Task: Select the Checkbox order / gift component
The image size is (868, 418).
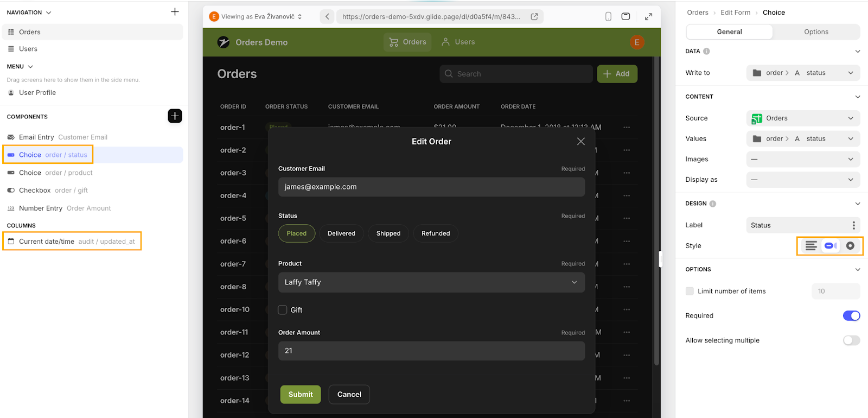Action: click(x=92, y=191)
